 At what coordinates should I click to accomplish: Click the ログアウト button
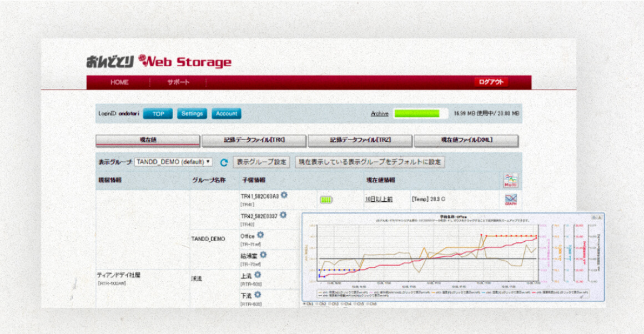pyautogui.click(x=491, y=82)
